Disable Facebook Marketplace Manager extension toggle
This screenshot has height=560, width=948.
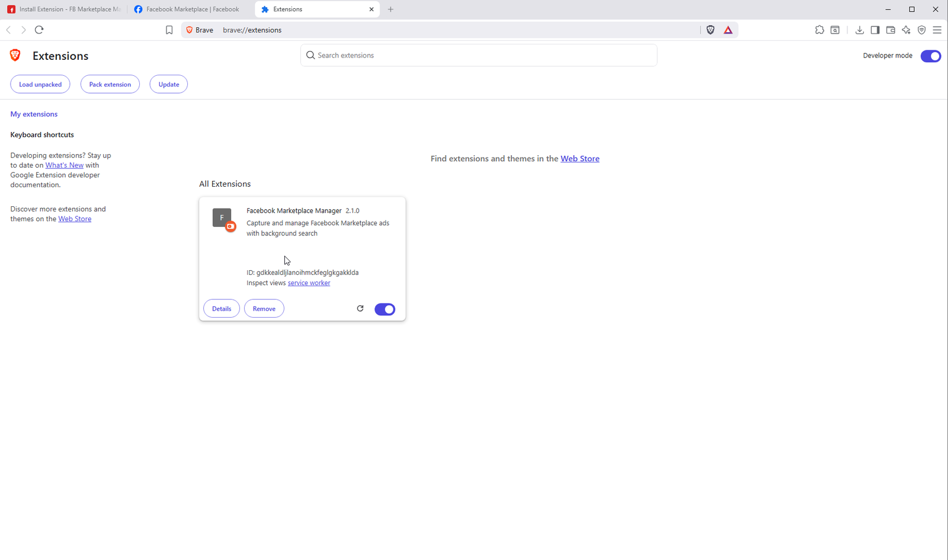tap(385, 309)
